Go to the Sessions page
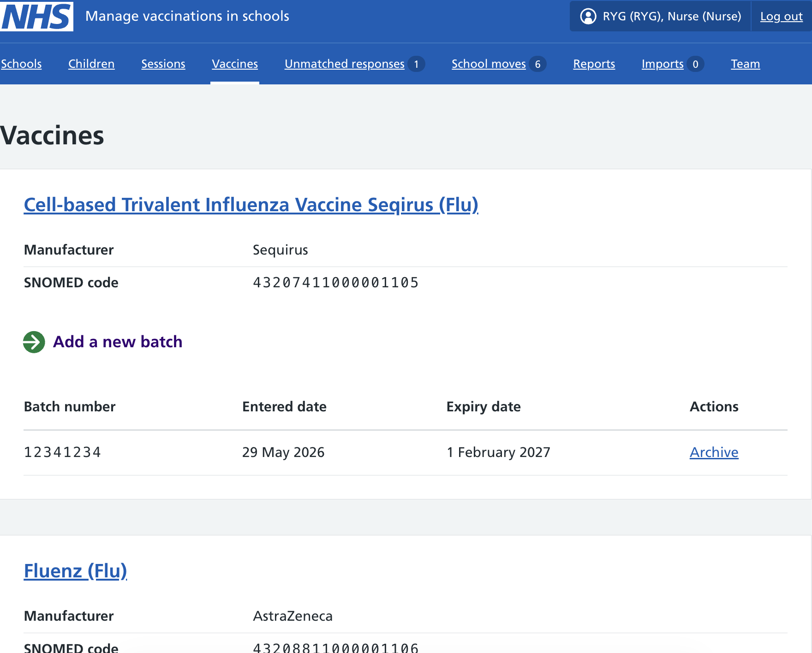 click(163, 64)
